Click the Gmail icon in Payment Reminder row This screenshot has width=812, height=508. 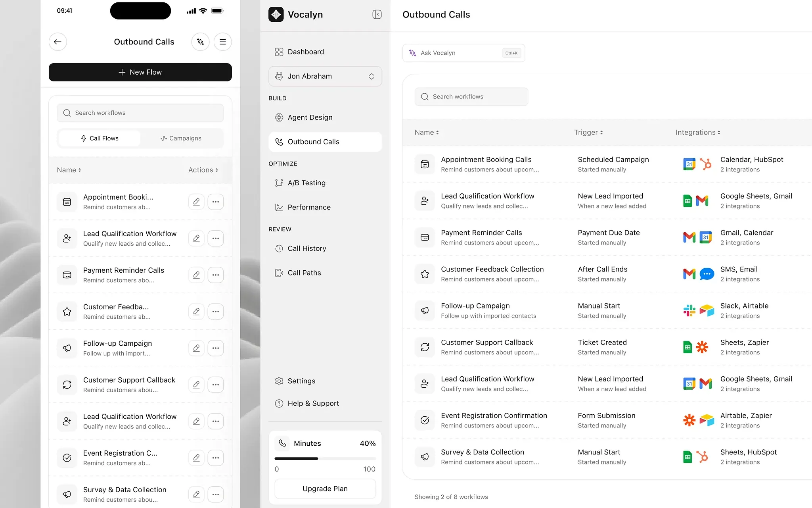689,237
